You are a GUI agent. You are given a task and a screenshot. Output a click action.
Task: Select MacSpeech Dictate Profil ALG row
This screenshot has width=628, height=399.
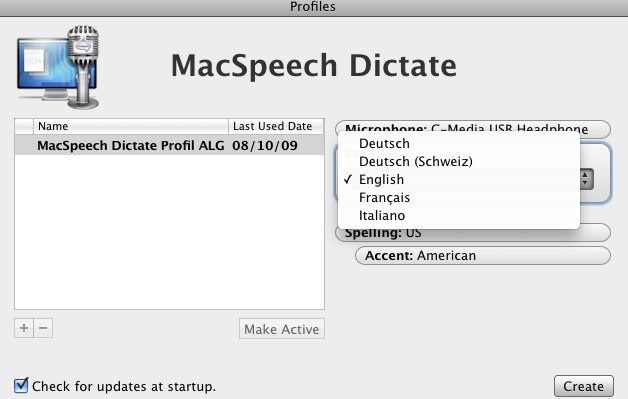169,145
